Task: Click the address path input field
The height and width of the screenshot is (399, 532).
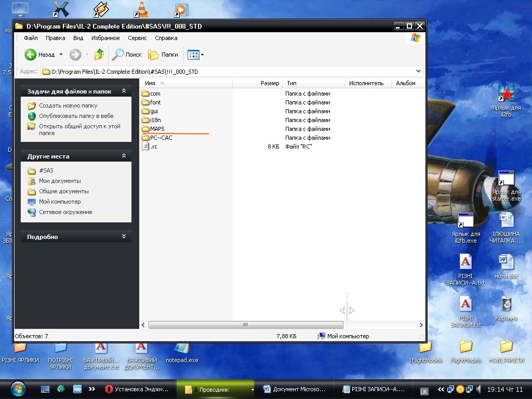Action: [229, 71]
